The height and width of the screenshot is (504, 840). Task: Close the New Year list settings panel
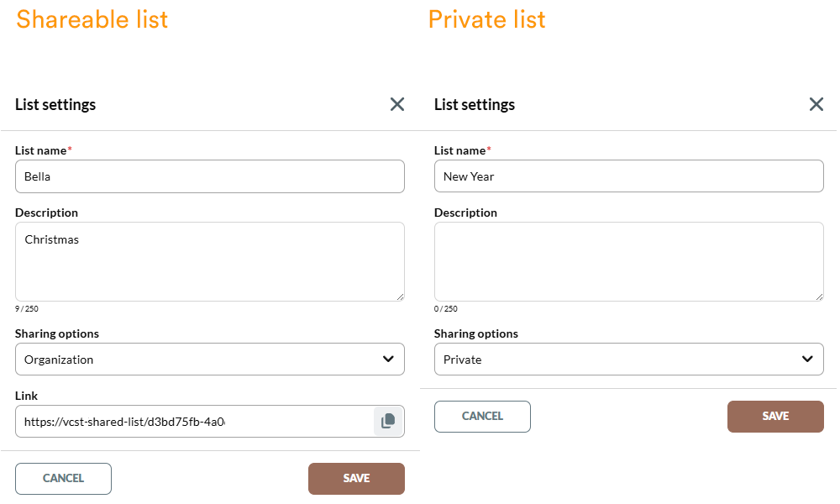816,104
